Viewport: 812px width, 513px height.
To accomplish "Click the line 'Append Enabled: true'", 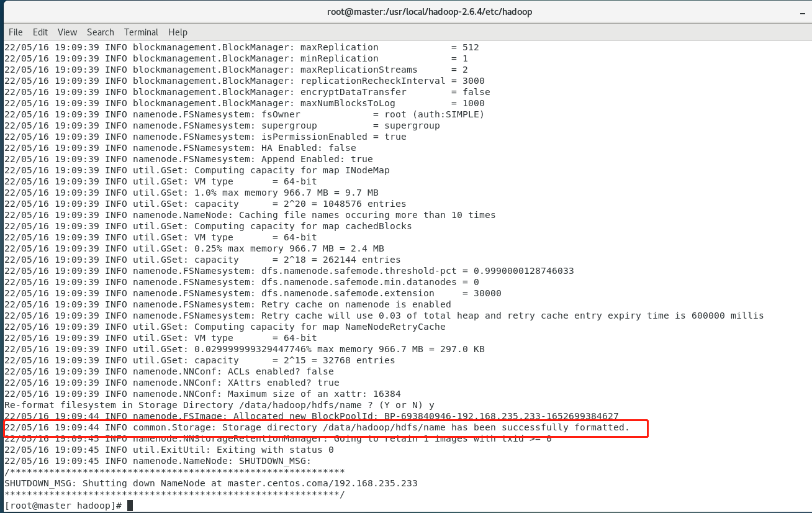I will point(189,159).
